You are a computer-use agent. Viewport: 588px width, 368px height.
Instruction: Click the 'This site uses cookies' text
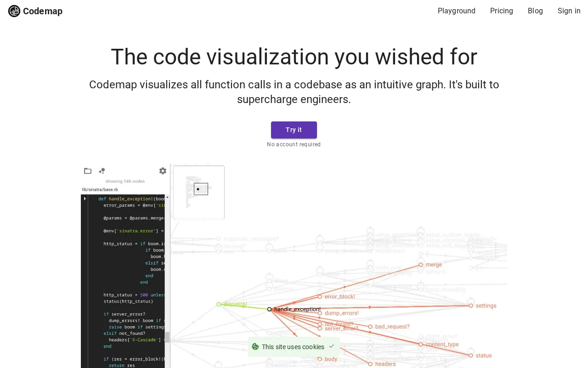tap(293, 347)
